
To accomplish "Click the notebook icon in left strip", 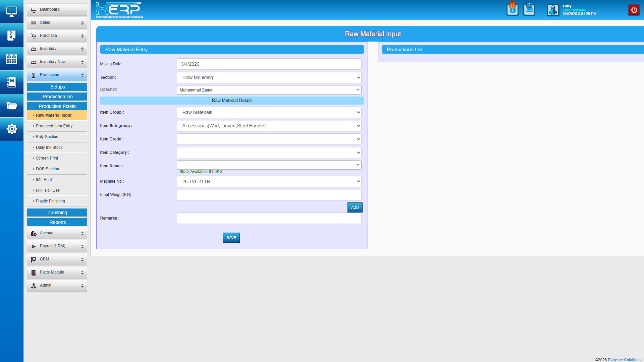I will pos(12,82).
